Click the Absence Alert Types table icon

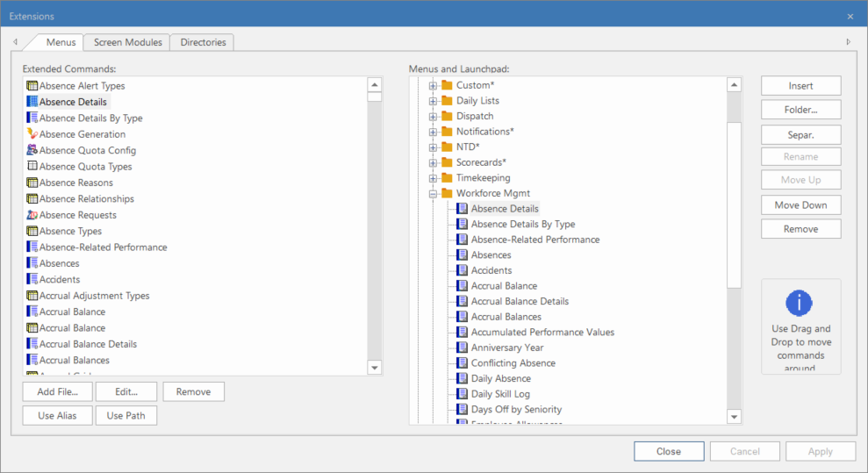click(32, 86)
